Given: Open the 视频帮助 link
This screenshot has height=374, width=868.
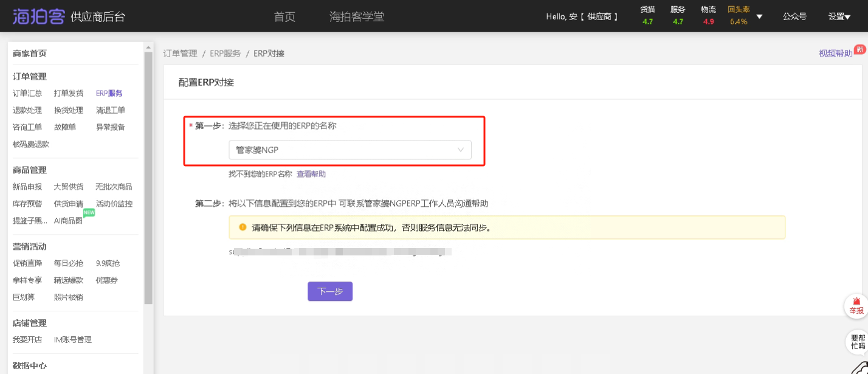Looking at the screenshot, I should coord(835,54).
